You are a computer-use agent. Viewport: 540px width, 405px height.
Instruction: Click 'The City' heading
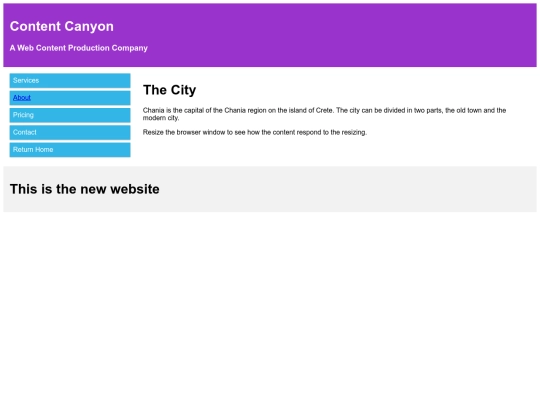(x=169, y=90)
